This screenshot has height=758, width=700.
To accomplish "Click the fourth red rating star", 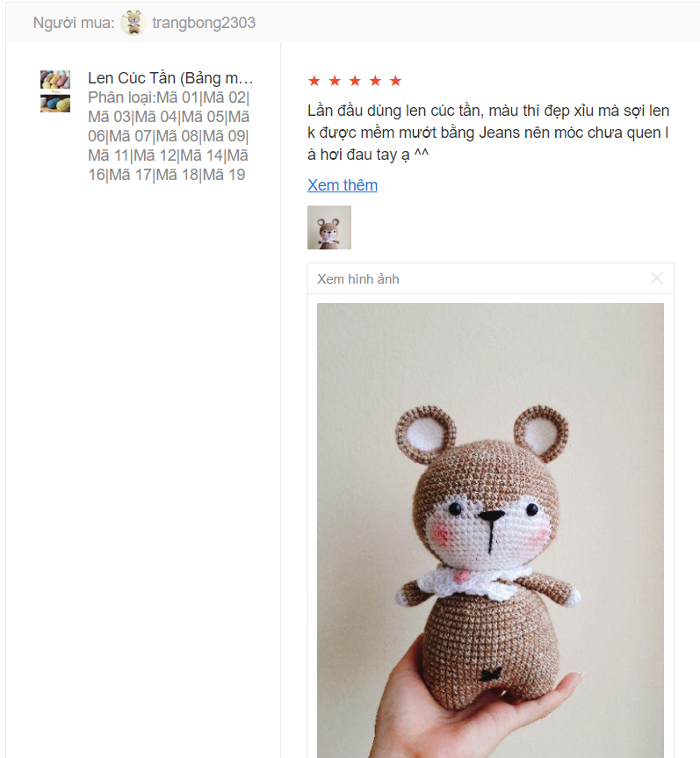I will click(375, 81).
